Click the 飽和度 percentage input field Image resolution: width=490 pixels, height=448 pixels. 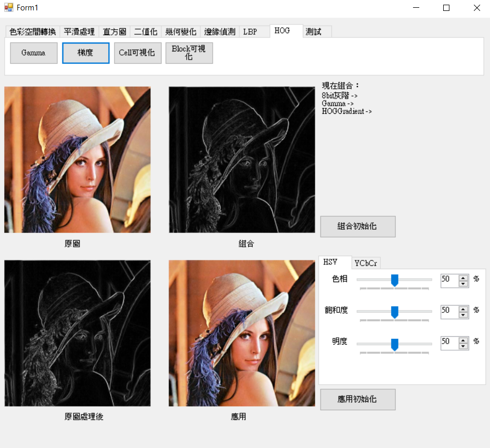[x=450, y=311]
